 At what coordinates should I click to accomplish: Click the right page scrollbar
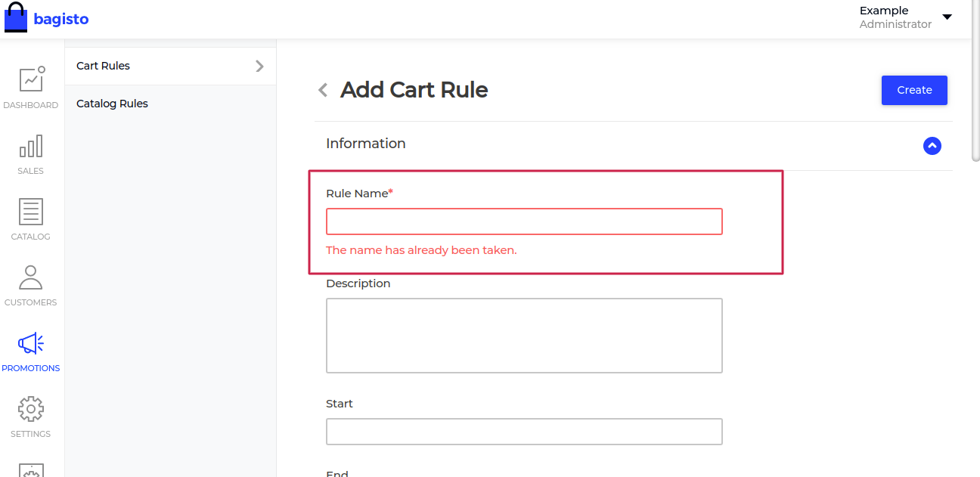click(975, 98)
